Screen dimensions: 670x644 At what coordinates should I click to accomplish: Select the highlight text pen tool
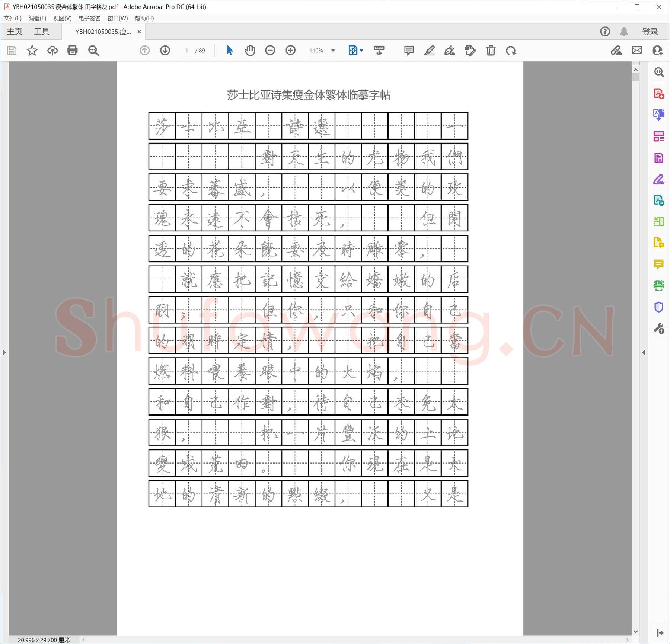pos(429,50)
